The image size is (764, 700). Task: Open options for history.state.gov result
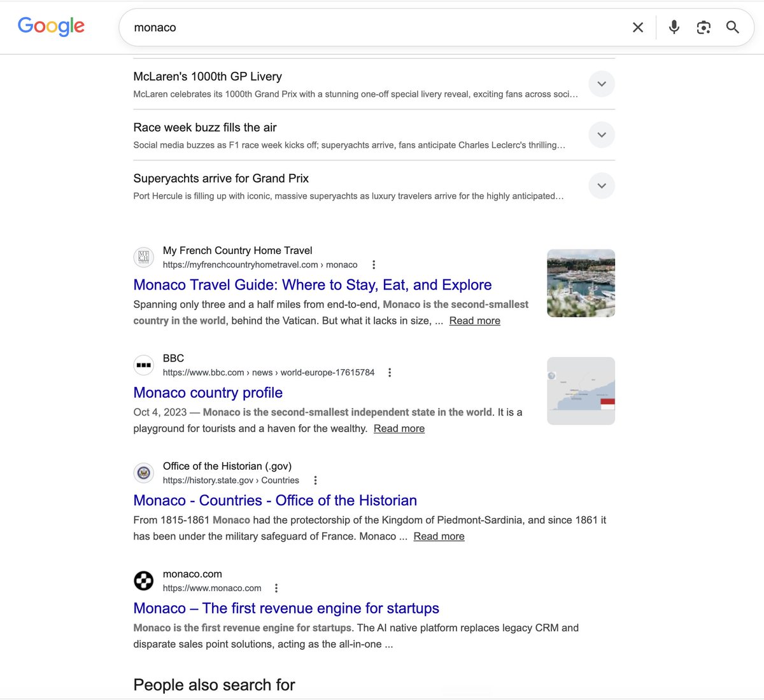(x=315, y=480)
